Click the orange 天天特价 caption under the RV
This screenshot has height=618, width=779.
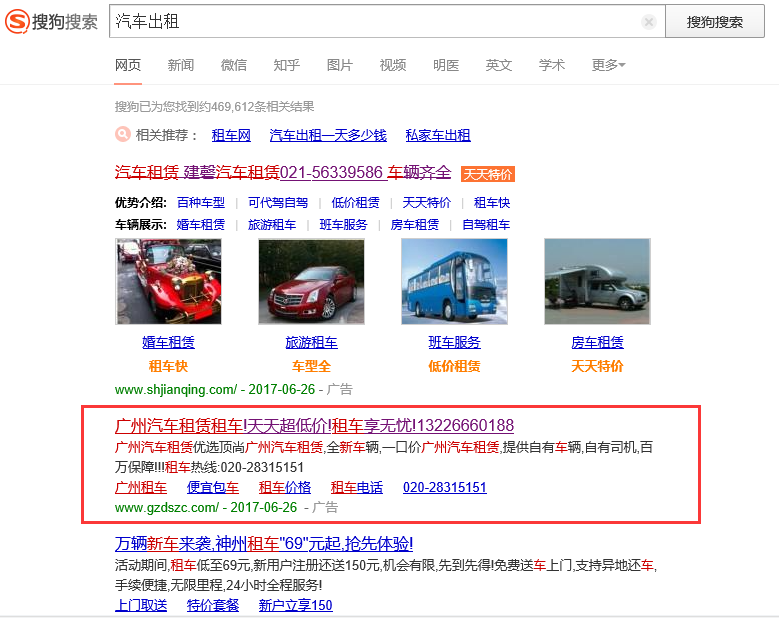[597, 366]
